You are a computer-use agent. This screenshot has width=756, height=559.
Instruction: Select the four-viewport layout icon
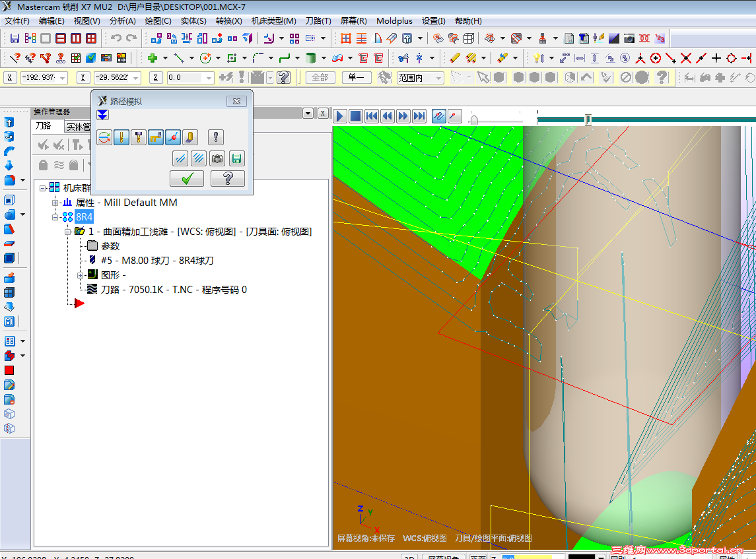(x=91, y=38)
